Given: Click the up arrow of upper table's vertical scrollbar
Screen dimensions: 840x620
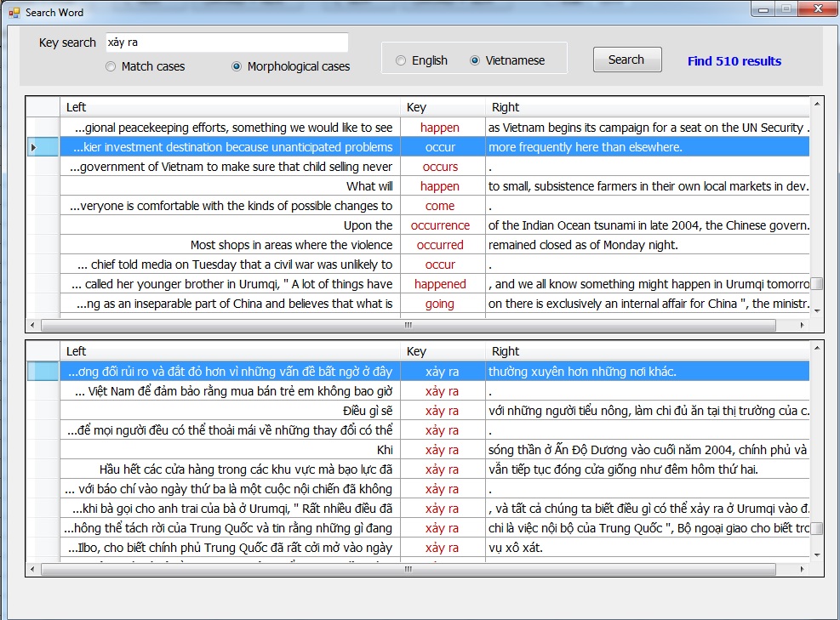Looking at the screenshot, I should click(817, 104).
